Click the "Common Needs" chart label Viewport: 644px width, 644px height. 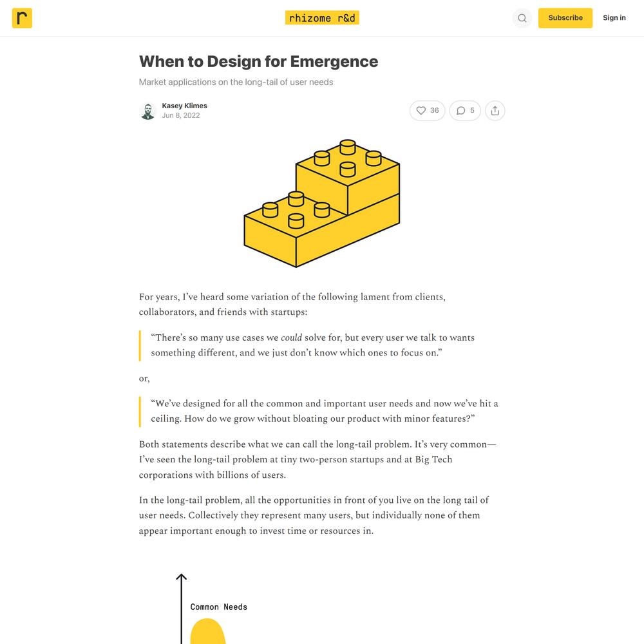[218, 607]
